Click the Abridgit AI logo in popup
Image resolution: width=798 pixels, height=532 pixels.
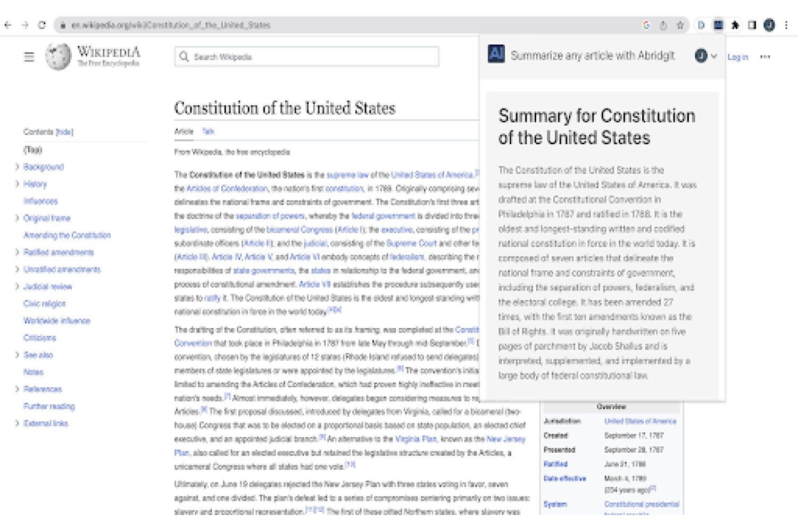tap(496, 53)
